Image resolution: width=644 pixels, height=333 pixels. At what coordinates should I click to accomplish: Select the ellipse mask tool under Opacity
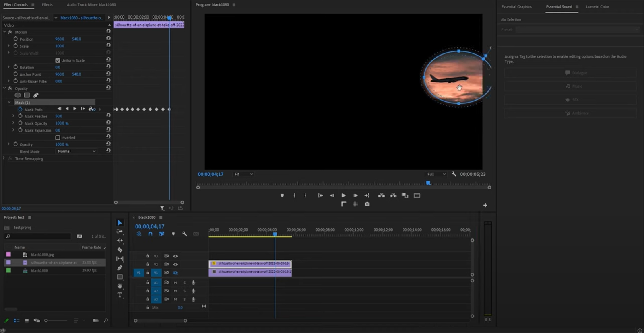pos(18,95)
